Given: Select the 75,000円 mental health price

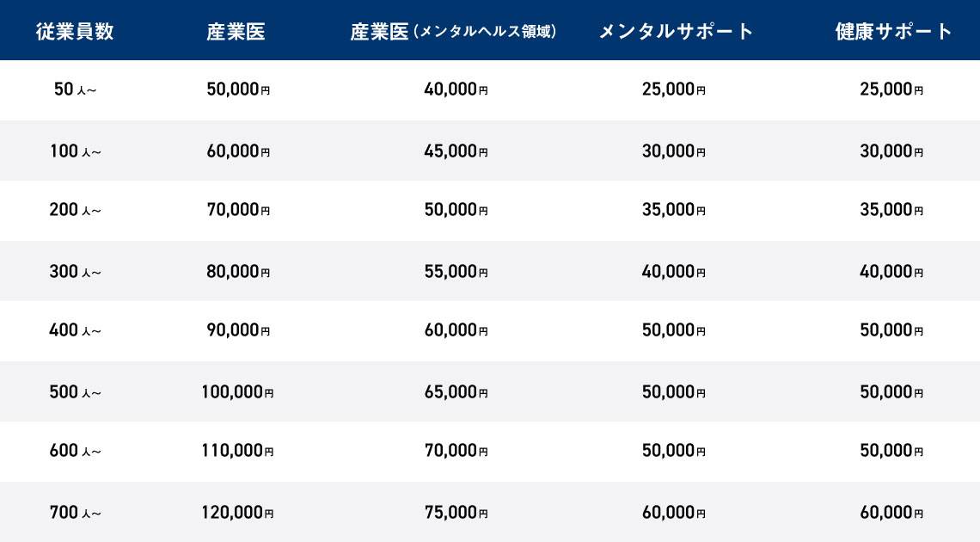Looking at the screenshot, I should coord(456,513).
